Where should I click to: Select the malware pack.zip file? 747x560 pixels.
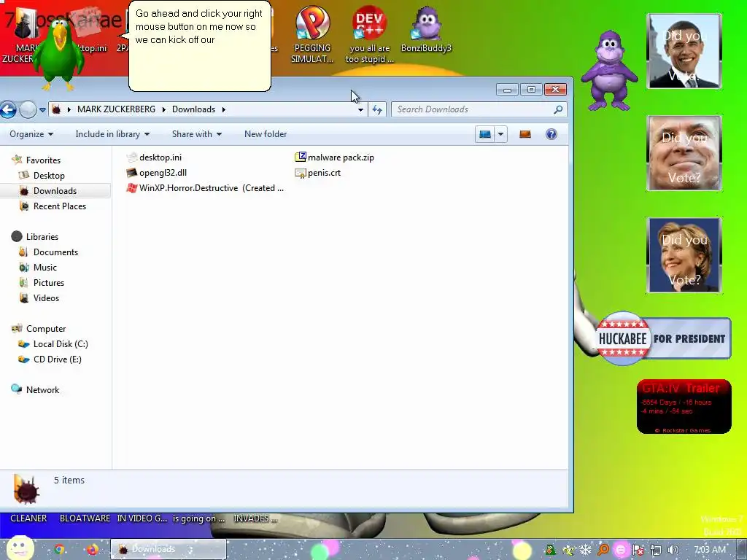click(334, 157)
